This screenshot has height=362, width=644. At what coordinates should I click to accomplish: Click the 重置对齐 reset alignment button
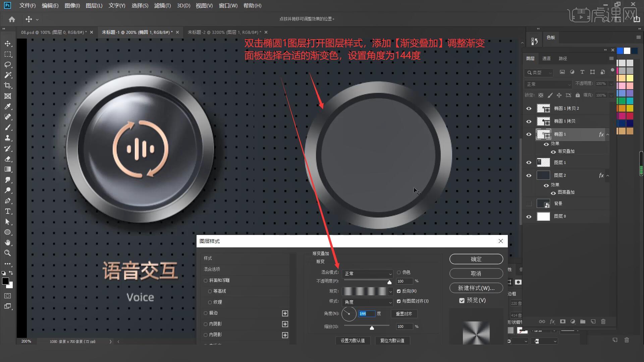(x=404, y=314)
